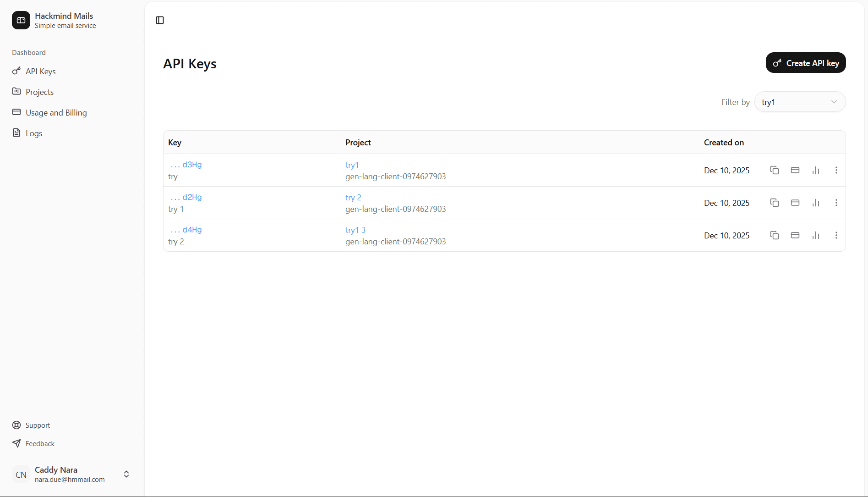Open Support from the sidebar
Viewport: 868px width, 497px height.
pos(38,425)
